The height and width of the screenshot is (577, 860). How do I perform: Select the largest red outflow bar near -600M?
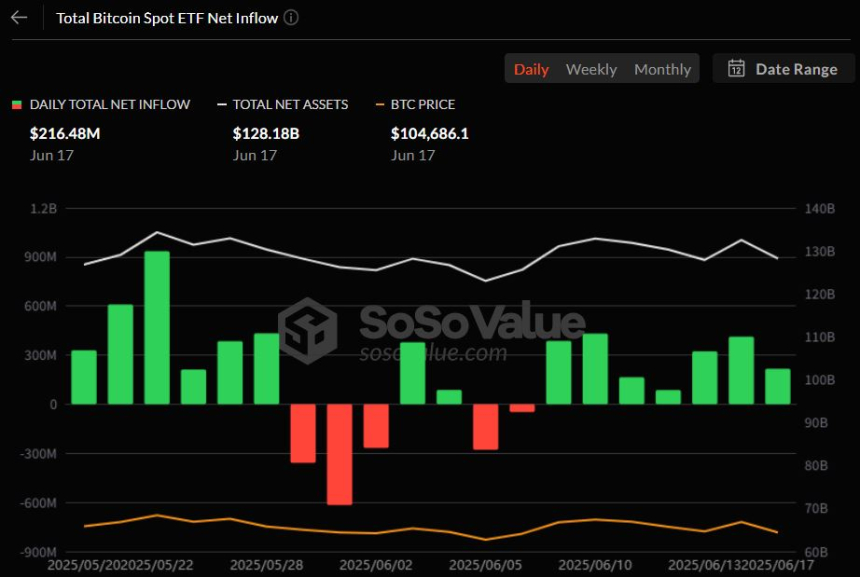(x=340, y=454)
